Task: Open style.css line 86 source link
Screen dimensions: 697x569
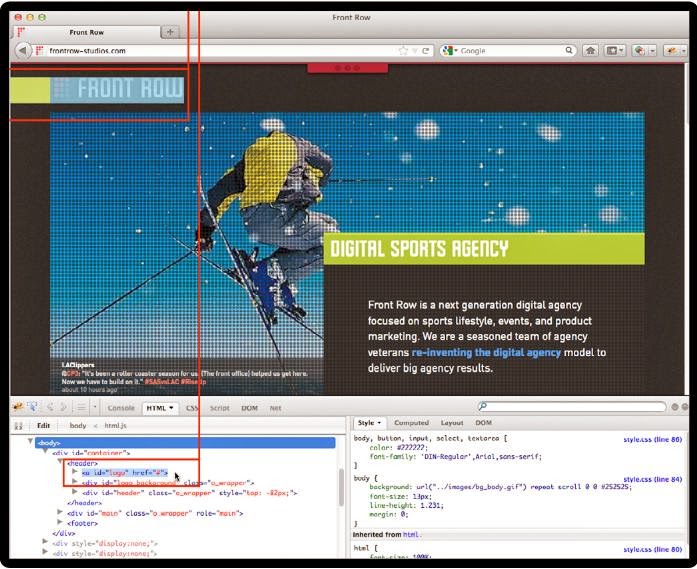Action: coord(652,440)
